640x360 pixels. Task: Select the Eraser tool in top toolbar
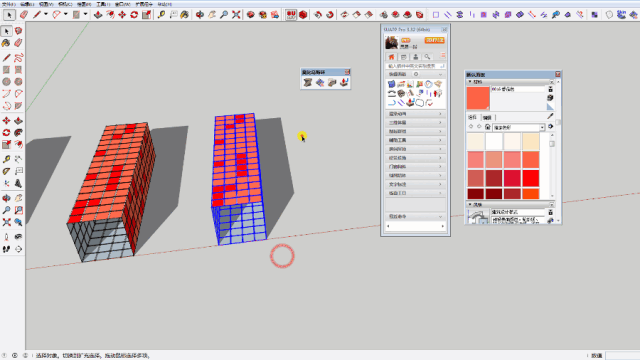pos(24,15)
